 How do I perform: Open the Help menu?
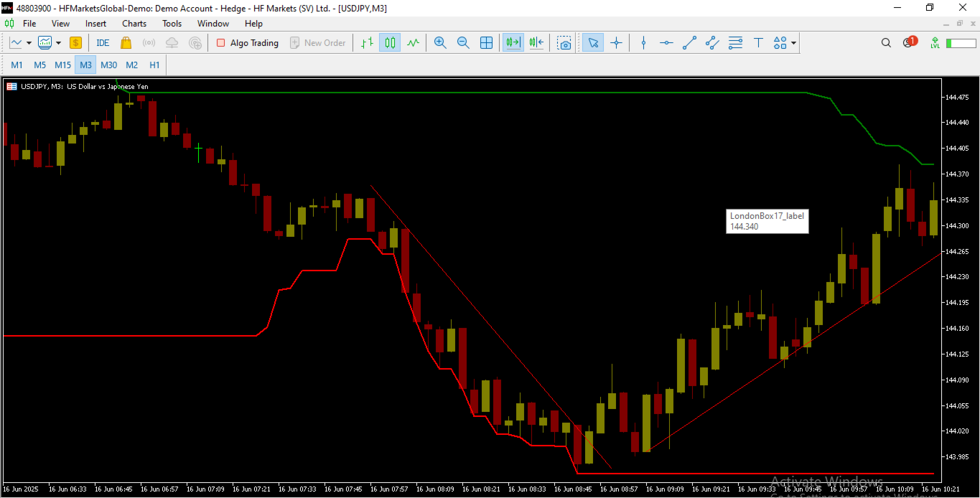point(253,24)
